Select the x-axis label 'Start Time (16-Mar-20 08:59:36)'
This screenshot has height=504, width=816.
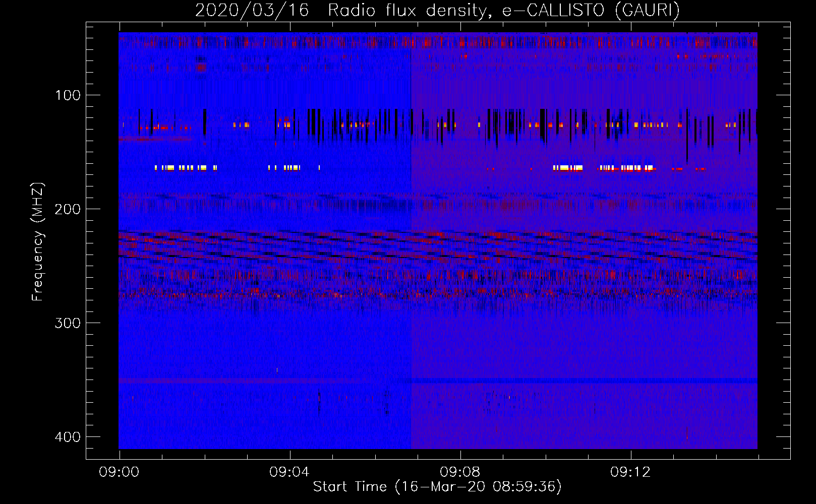click(437, 487)
